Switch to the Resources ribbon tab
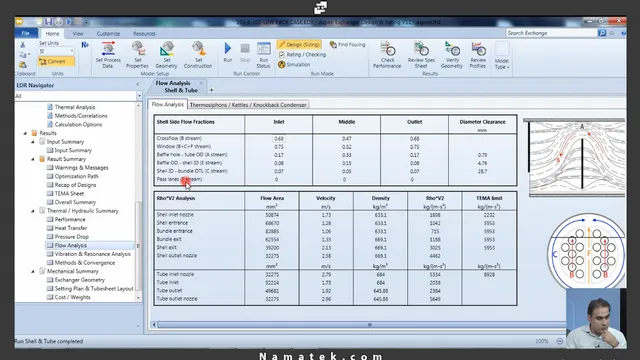The height and width of the screenshot is (360, 640). click(x=144, y=33)
